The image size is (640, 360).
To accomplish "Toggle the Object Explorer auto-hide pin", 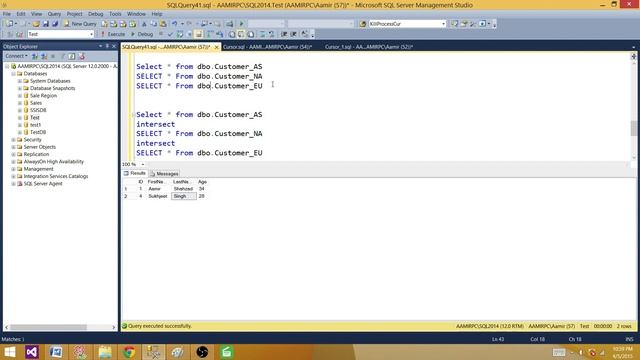I will (107, 47).
